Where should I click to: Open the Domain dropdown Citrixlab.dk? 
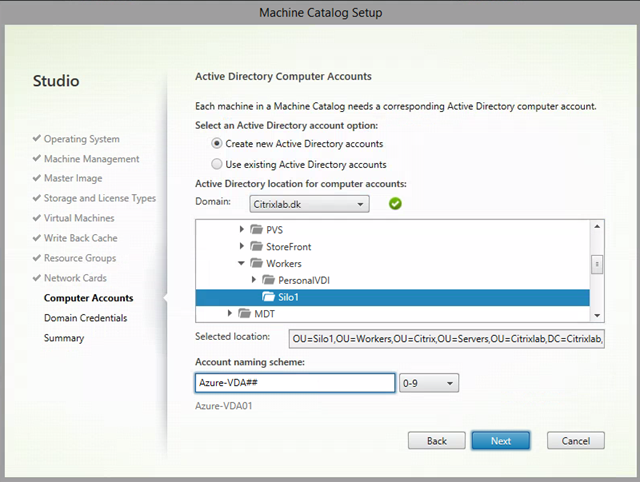(x=309, y=204)
